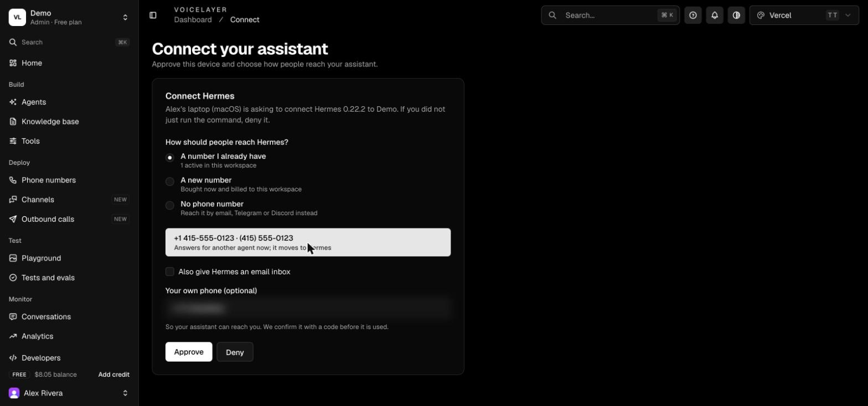Choose 'A new number' option
This screenshot has height=406, width=868.
pos(170,181)
